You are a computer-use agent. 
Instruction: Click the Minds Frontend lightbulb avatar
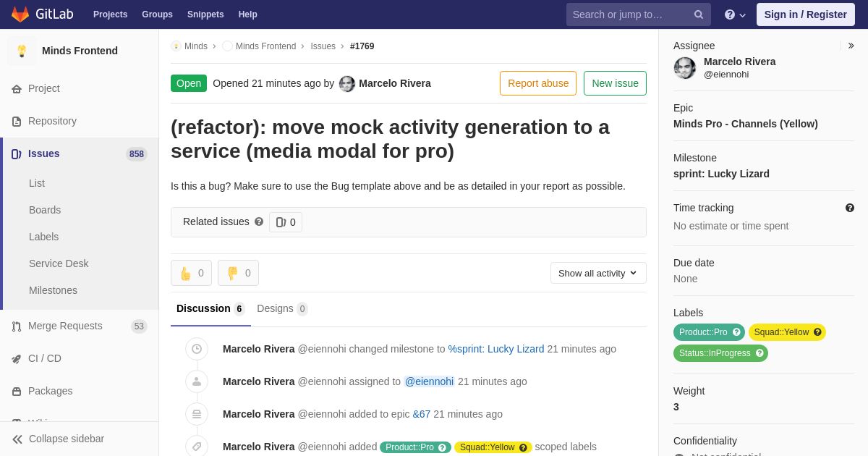22,51
